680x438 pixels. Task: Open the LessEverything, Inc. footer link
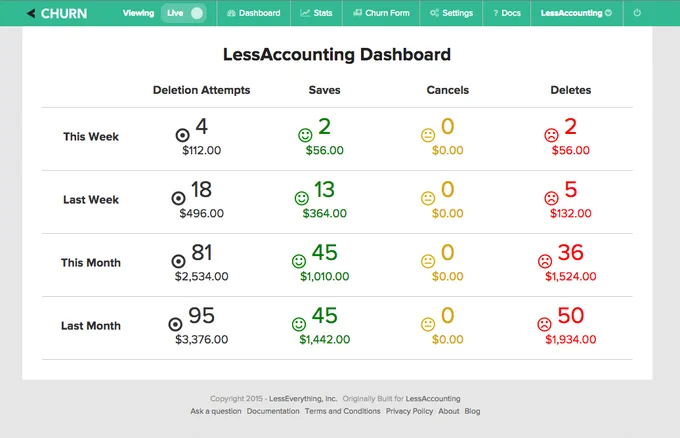303,399
